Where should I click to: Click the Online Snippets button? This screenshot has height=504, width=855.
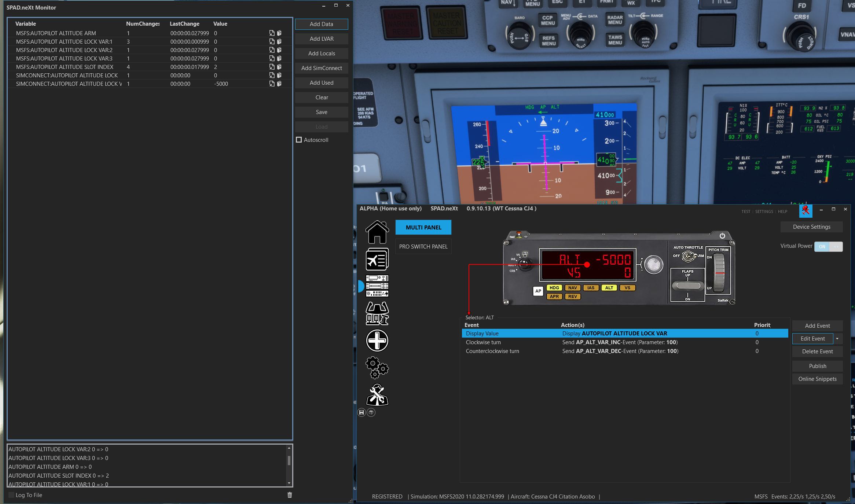[x=817, y=379]
